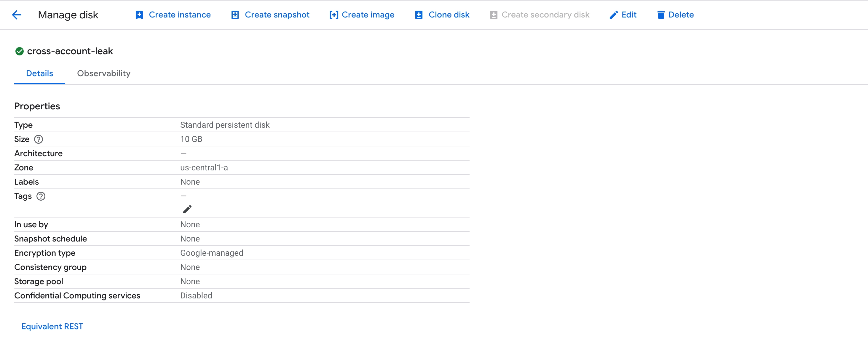The image size is (868, 355).
Task: Open the Size help question mark
Action: (39, 139)
